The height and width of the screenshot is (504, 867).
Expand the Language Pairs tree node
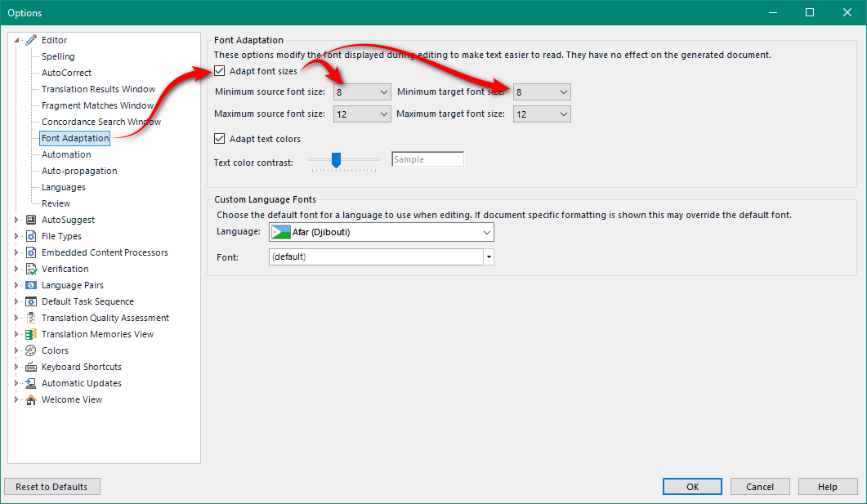click(16, 285)
